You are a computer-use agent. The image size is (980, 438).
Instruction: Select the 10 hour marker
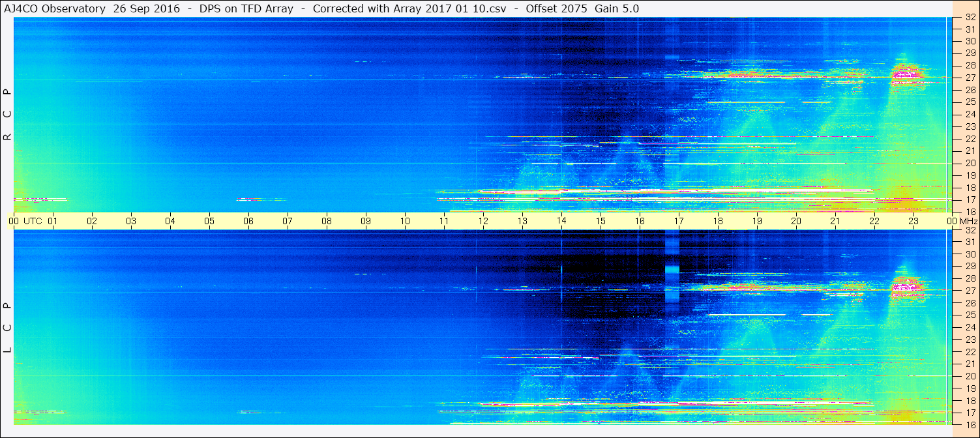pyautogui.click(x=405, y=221)
